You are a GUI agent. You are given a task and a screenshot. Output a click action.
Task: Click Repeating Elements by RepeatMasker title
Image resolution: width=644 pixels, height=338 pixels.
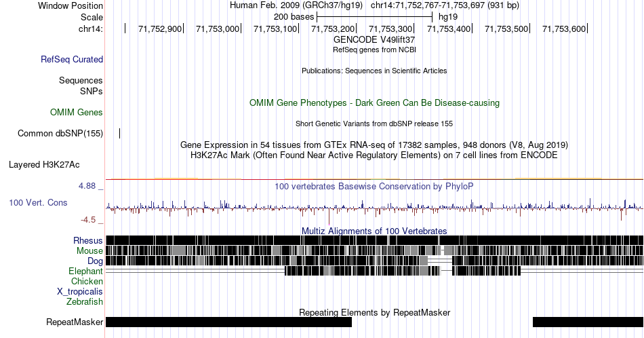point(374,312)
